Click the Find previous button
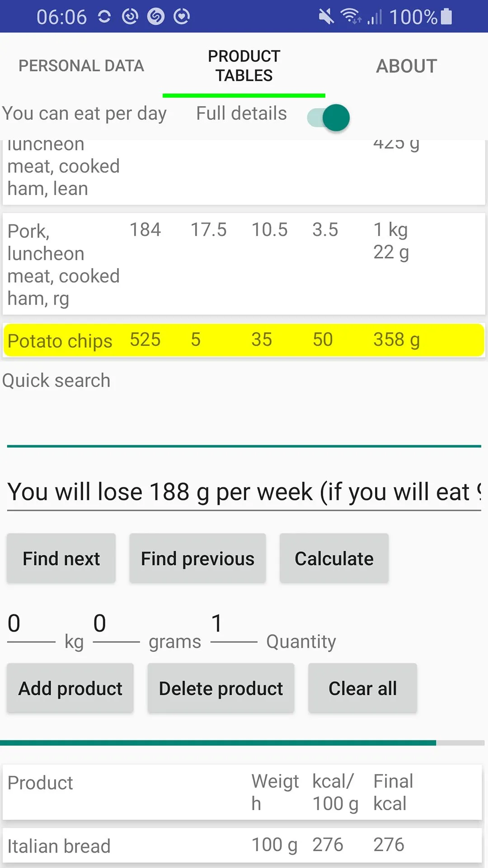 coord(197,558)
